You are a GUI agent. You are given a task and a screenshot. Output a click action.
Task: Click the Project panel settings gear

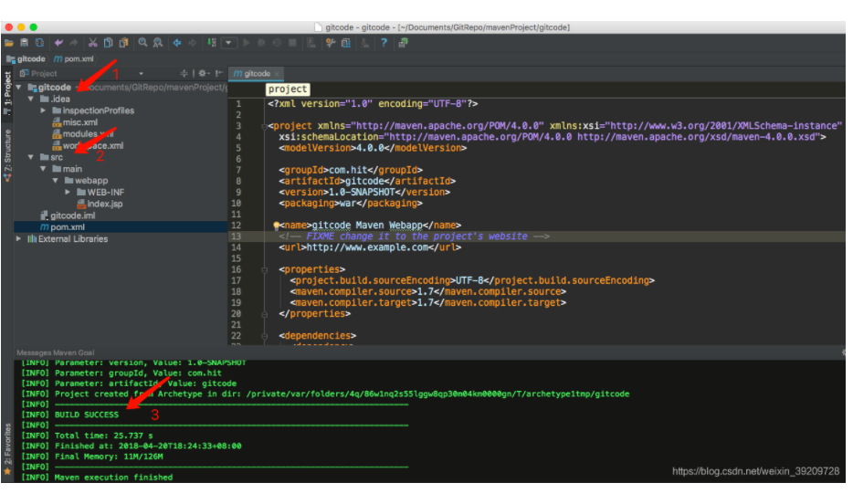pos(202,73)
